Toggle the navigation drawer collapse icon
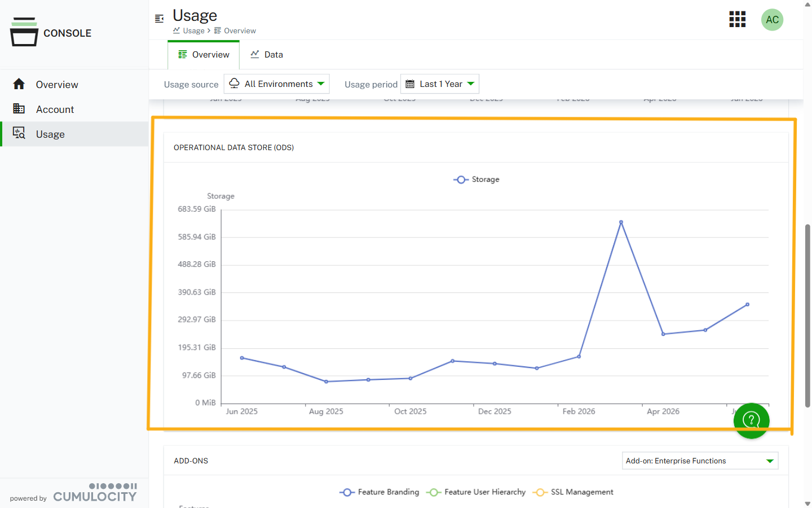The height and width of the screenshot is (508, 812). 160,19
